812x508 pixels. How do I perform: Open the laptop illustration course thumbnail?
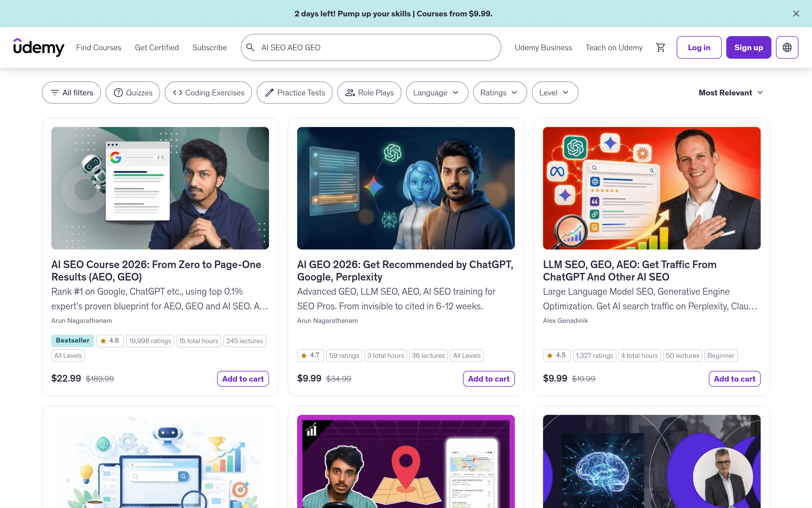point(160,461)
